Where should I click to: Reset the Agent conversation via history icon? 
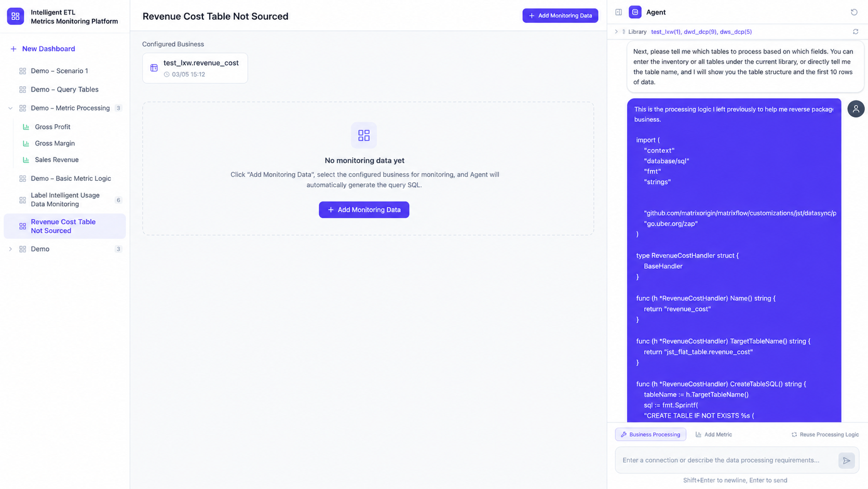(854, 12)
